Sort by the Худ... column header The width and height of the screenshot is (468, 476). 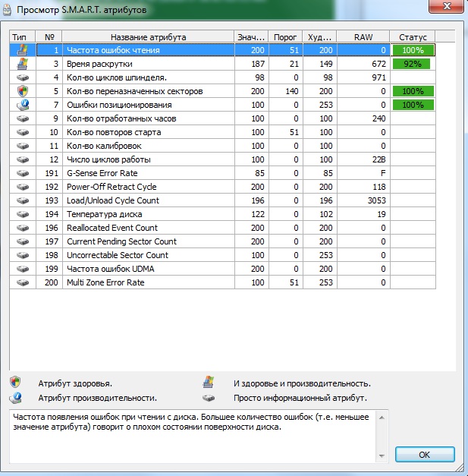pyautogui.click(x=319, y=37)
